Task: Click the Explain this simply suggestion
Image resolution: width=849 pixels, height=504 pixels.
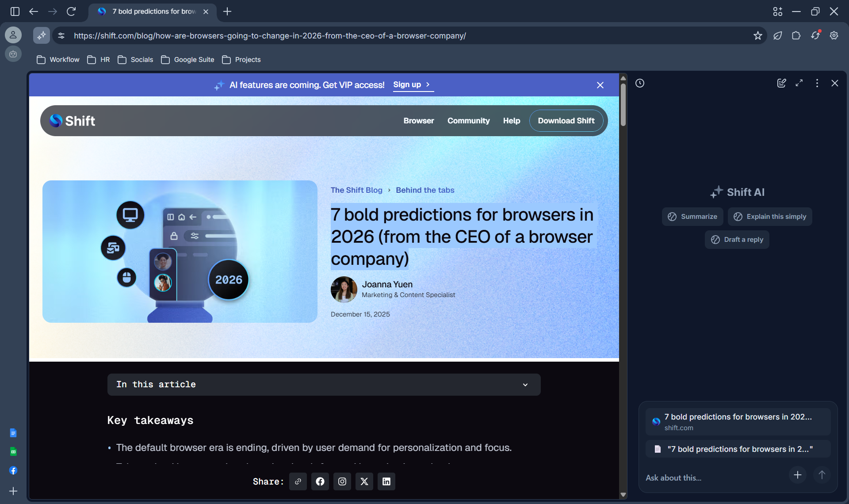Action: pyautogui.click(x=770, y=217)
